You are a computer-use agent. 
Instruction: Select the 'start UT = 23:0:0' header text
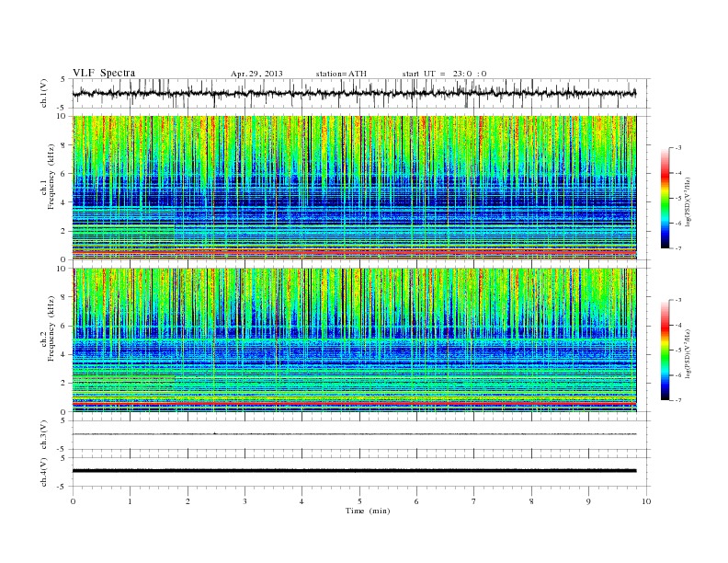pos(444,74)
